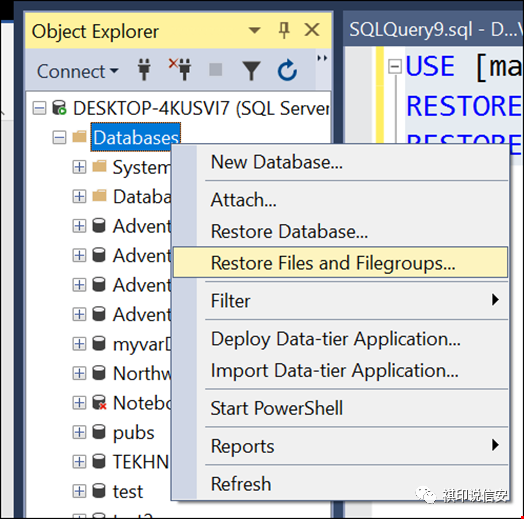Image resolution: width=524 pixels, height=519 pixels.
Task: Click the gray Stop square icon
Action: pos(216,70)
